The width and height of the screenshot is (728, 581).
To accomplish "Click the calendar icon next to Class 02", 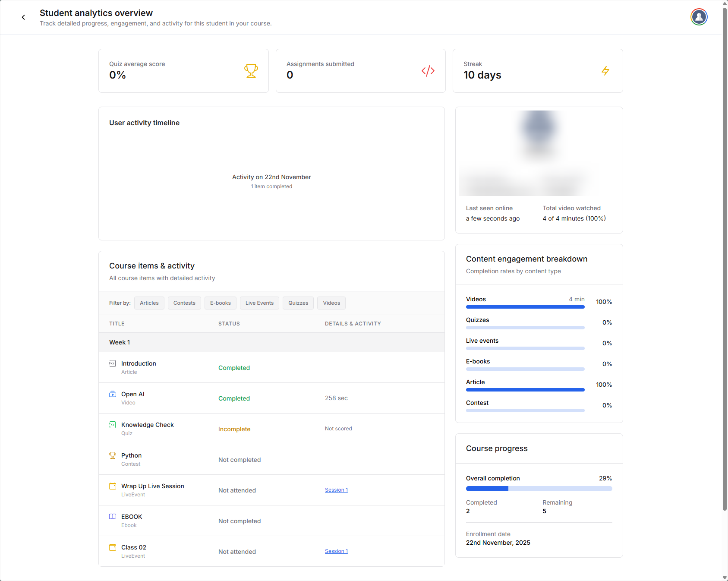I will 113,547.
